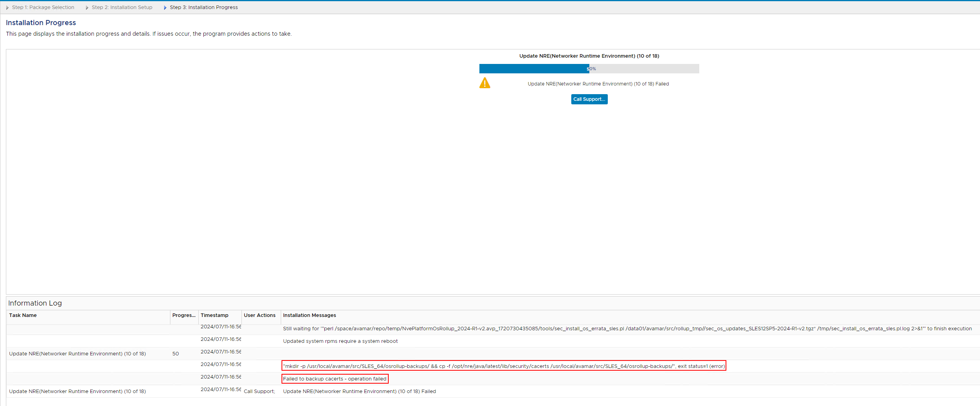The height and width of the screenshot is (406, 980).
Task: Click the Call Support... button
Action: pos(589,99)
